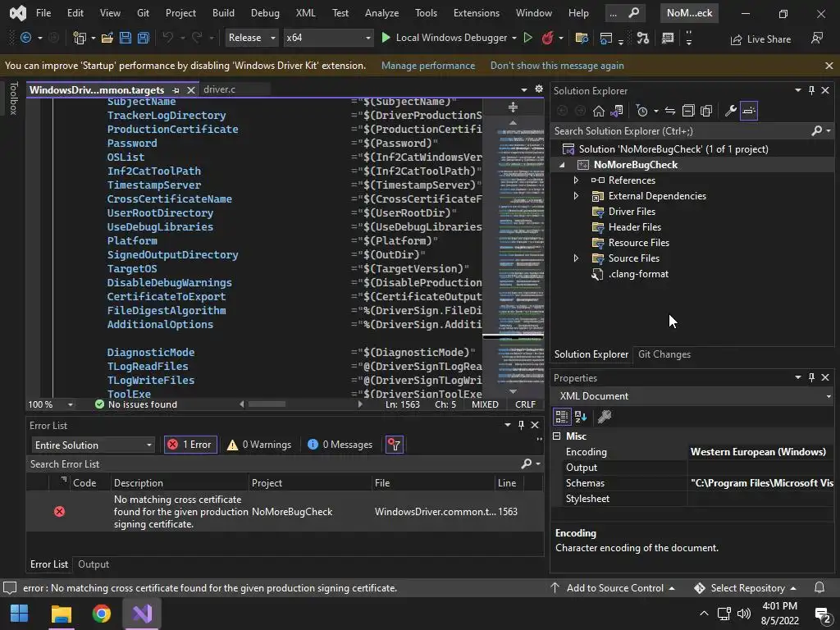Viewport: 840px width, 630px height.
Task: Save the current file with Save icon
Action: pyautogui.click(x=126, y=38)
